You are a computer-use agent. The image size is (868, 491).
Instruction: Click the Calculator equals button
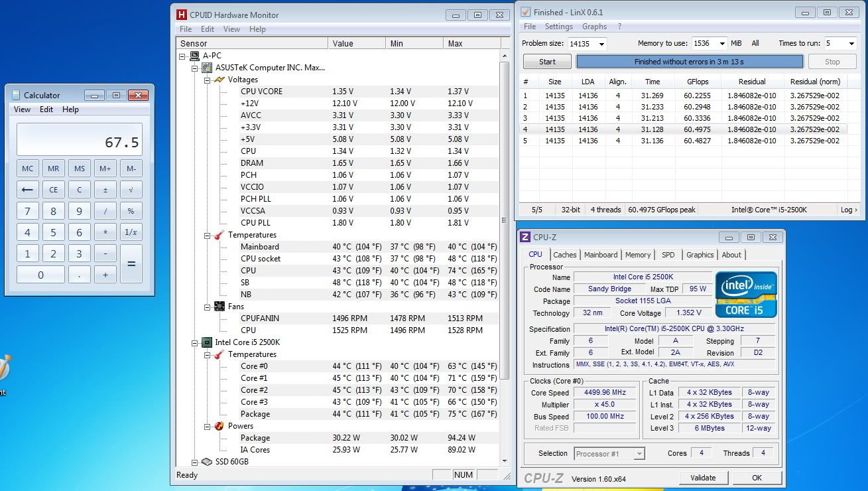pos(131,263)
